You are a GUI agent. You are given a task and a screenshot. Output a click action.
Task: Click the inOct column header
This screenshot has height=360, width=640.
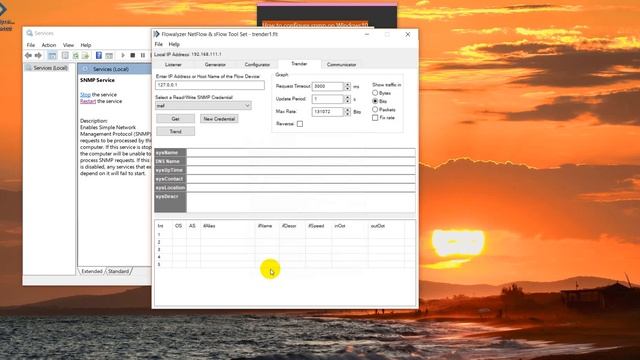click(350, 226)
